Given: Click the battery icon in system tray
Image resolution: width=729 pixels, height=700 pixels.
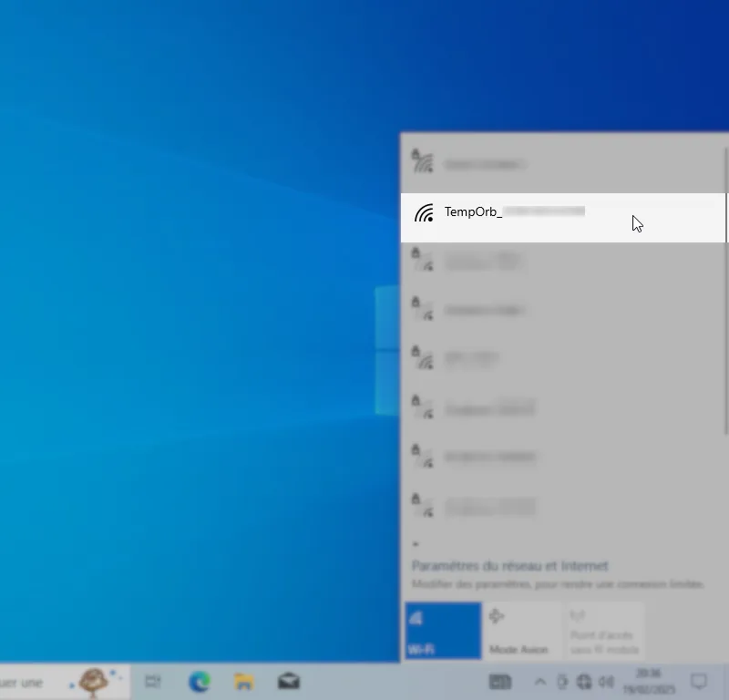Looking at the screenshot, I should pos(562,682).
